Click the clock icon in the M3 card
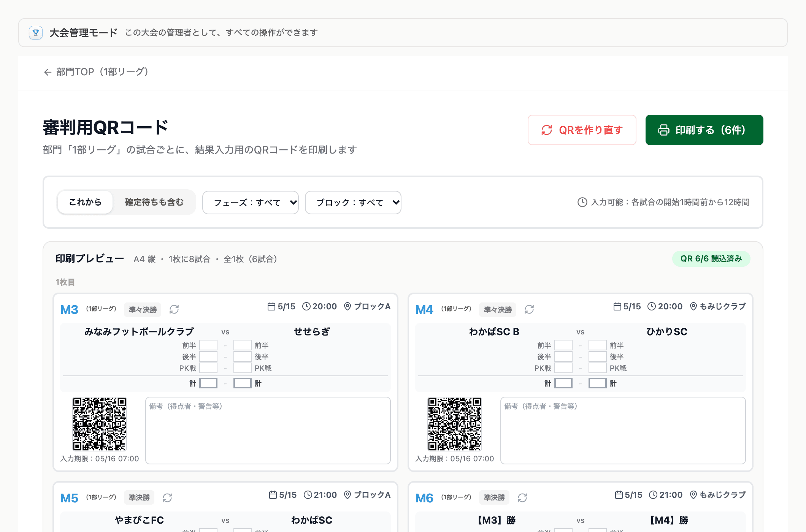Image resolution: width=806 pixels, height=532 pixels. click(306, 306)
